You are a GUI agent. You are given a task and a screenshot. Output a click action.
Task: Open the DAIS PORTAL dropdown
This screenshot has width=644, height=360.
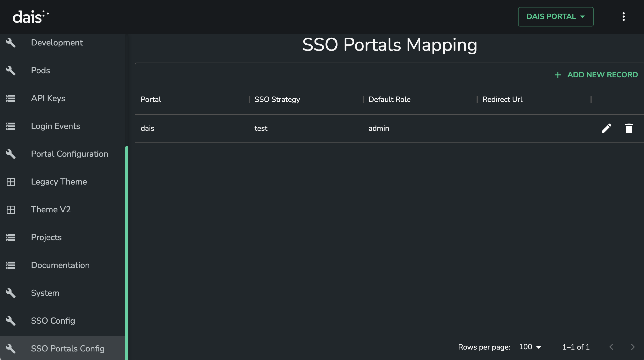[x=556, y=17]
